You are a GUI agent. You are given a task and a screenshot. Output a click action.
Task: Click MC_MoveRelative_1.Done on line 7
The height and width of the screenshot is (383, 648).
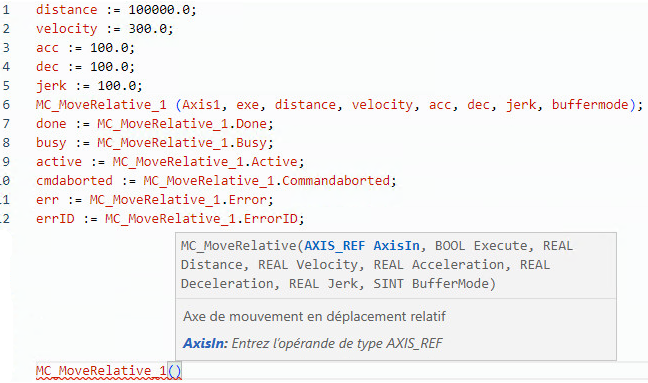tap(182, 124)
